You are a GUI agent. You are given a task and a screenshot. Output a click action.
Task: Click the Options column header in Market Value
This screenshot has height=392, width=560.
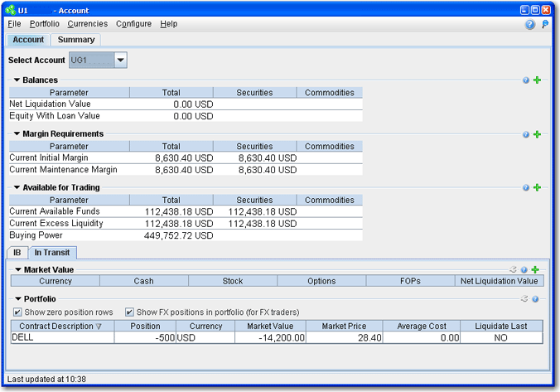coord(321,281)
